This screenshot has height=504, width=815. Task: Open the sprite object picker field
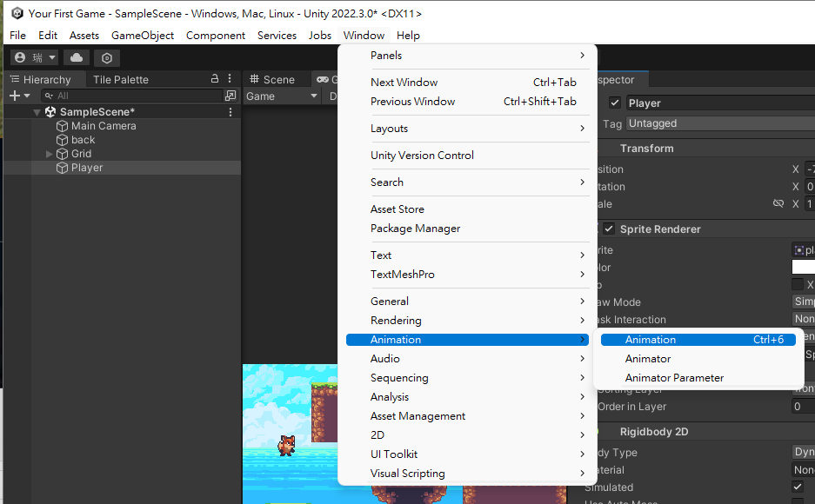(803, 250)
